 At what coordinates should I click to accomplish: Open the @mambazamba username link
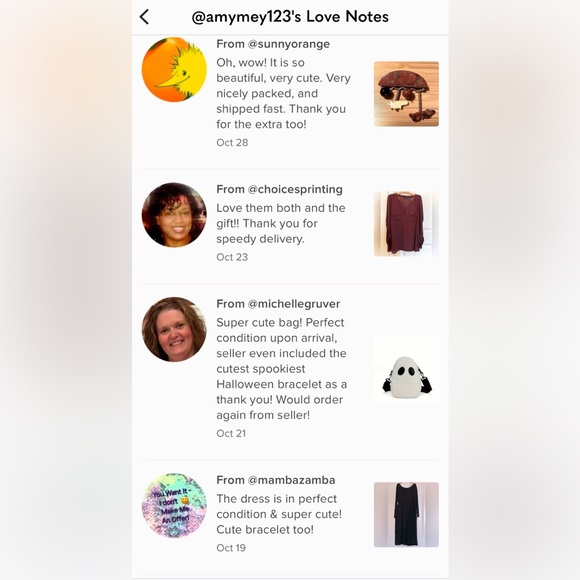coord(291,480)
